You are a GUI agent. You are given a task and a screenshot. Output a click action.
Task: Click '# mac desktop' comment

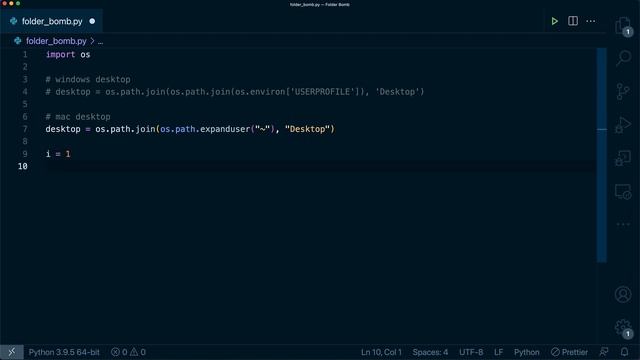click(x=78, y=117)
